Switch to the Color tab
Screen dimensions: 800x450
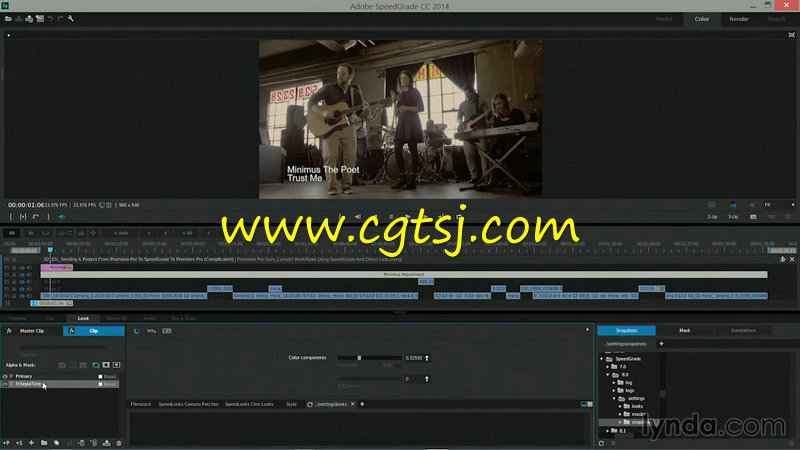click(702, 19)
